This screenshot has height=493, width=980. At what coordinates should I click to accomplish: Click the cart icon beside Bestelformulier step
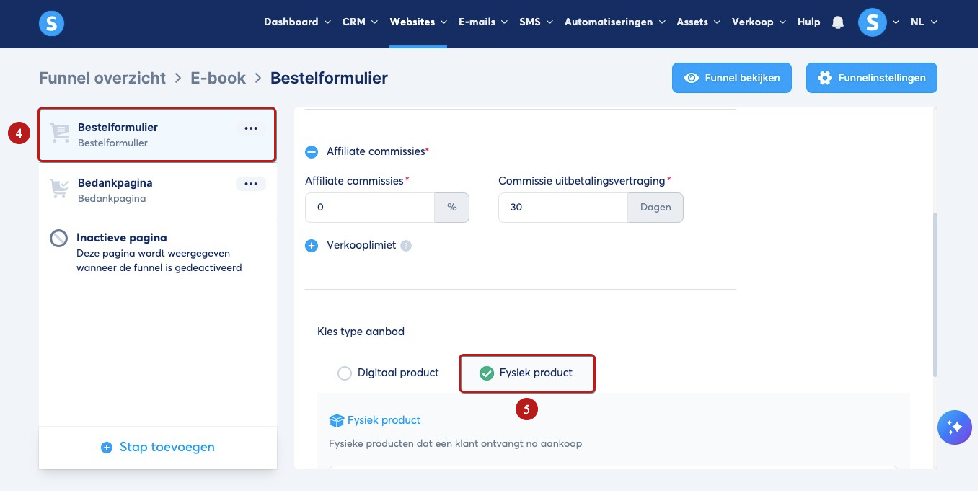tap(61, 133)
